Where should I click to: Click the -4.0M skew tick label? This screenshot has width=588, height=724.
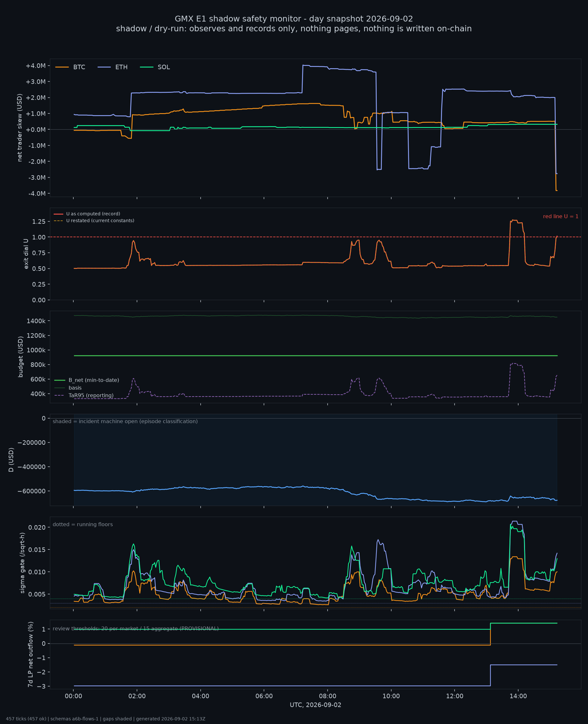click(36, 194)
